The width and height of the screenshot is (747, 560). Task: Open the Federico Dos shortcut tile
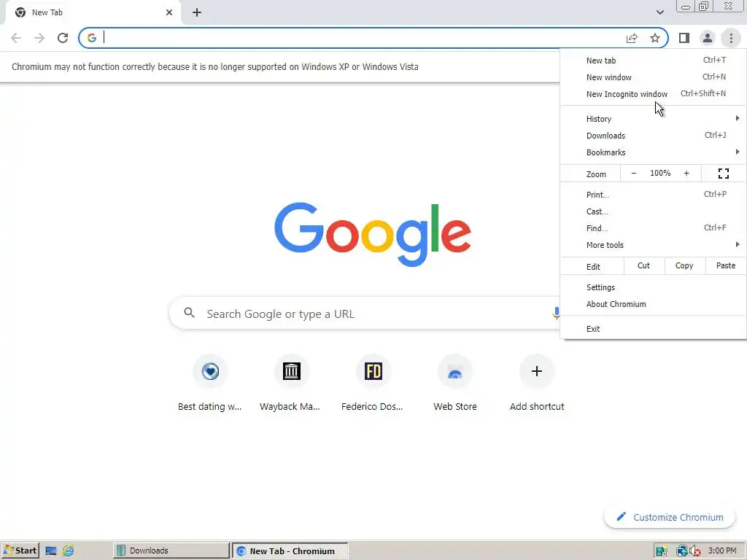click(373, 384)
